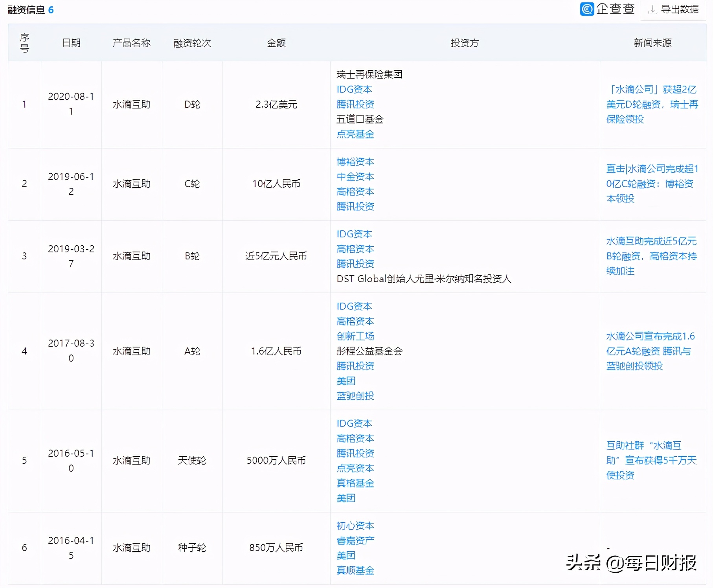Screen dimensions: 713x588
Task: Click the 2016-04-15 date cell
Action: (71, 548)
